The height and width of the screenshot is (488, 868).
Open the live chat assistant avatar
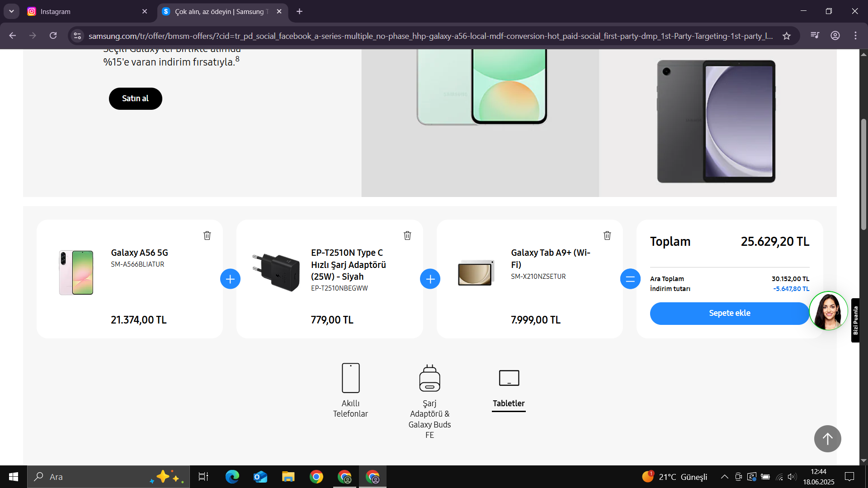828,311
